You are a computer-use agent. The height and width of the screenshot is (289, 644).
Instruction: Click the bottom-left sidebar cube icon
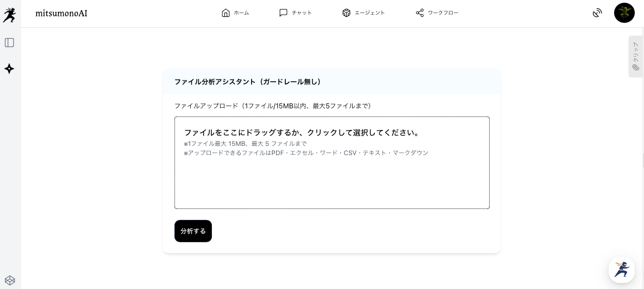click(10, 280)
